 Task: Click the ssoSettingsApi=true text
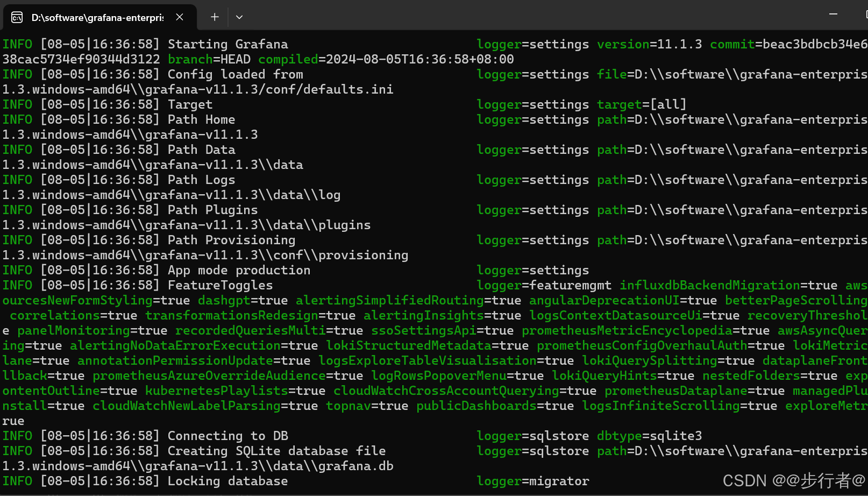click(443, 330)
